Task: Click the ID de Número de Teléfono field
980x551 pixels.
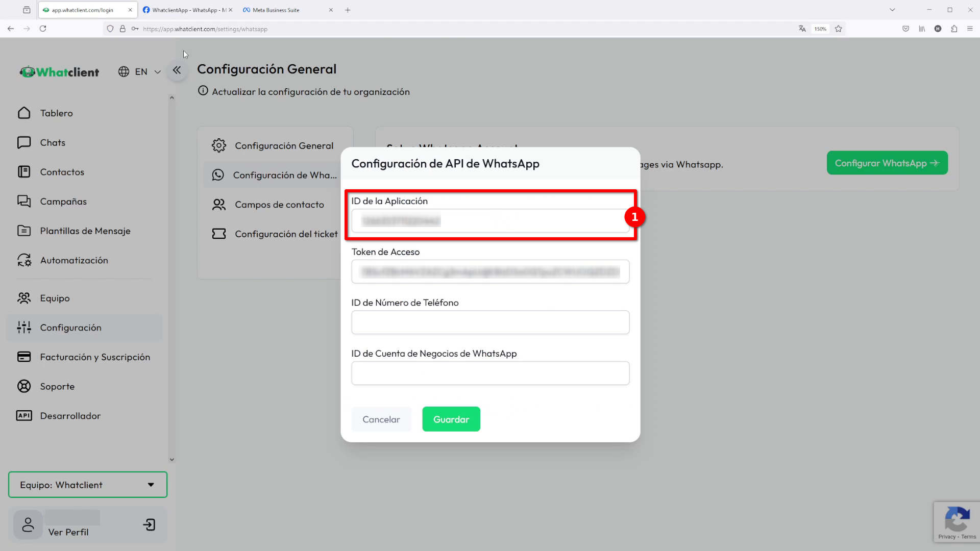Action: [490, 322]
